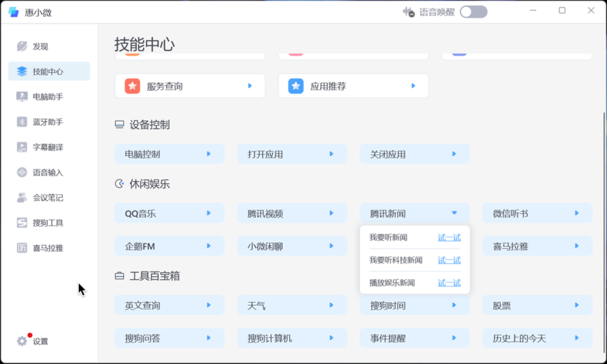Open the 服务查询 card
The width and height of the screenshot is (607, 364).
point(190,86)
